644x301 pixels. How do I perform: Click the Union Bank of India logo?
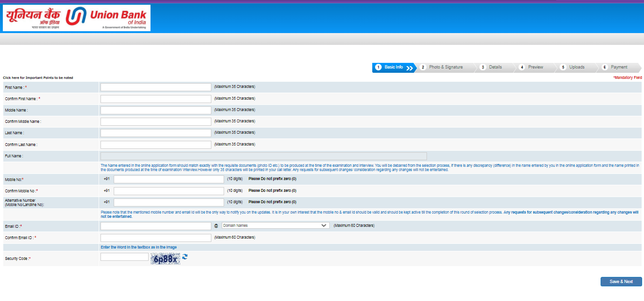pyautogui.click(x=76, y=18)
